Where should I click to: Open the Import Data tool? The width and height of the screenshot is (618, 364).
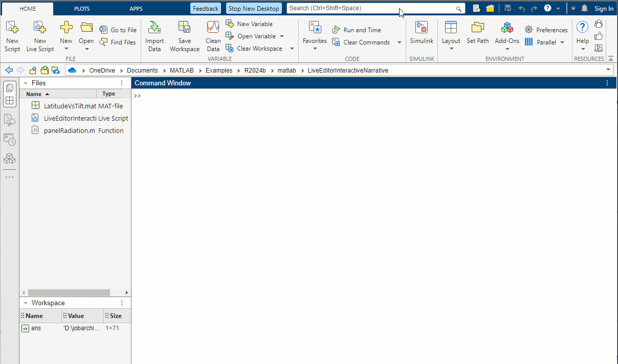(154, 36)
